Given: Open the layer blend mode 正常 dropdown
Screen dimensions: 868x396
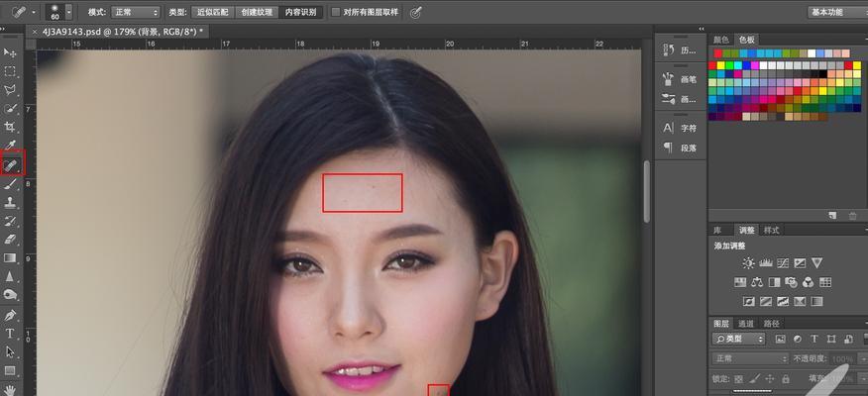Looking at the screenshot, I should click(x=750, y=358).
